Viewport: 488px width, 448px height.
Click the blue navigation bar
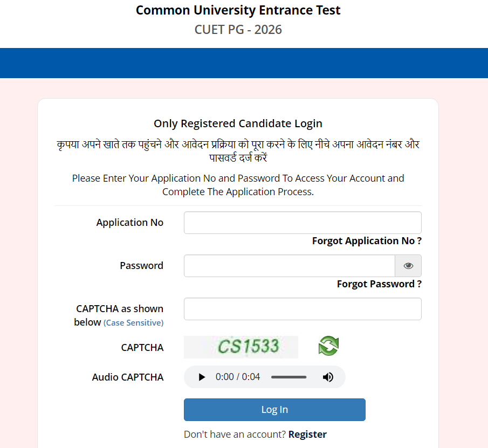[x=244, y=63]
